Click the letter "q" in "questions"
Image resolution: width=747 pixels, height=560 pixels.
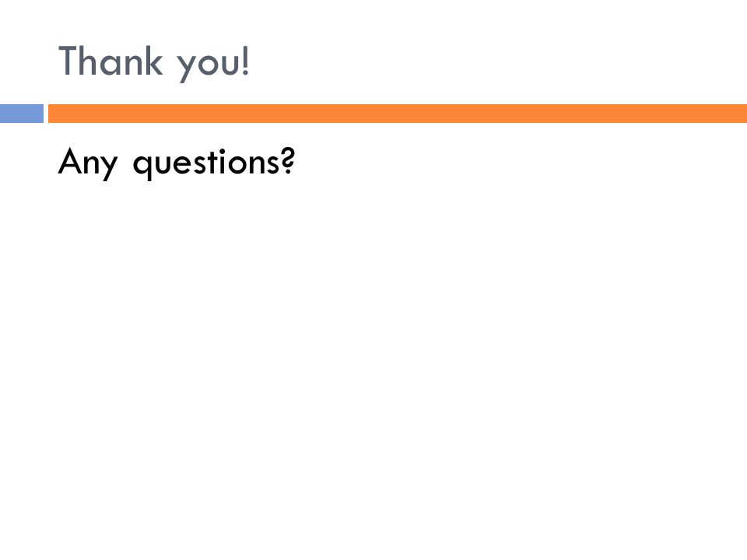[x=142, y=166]
